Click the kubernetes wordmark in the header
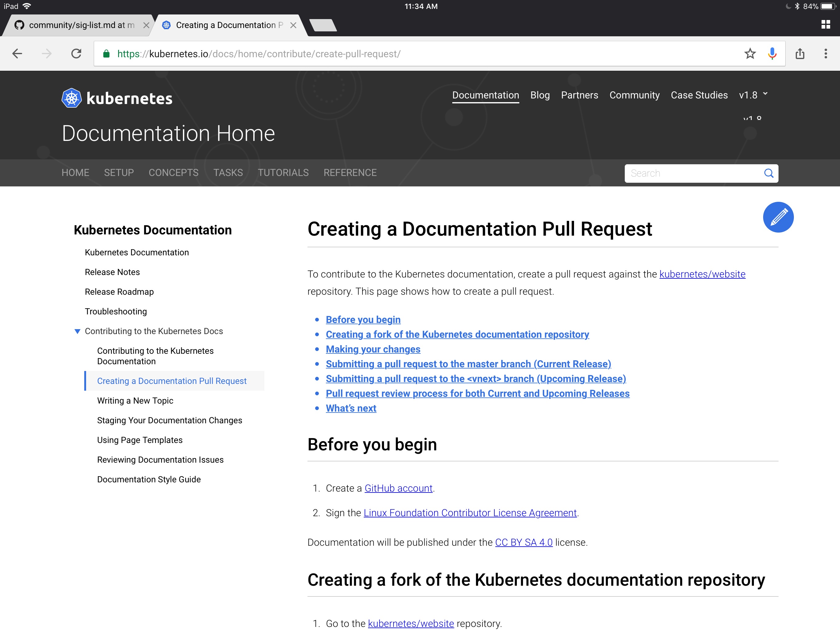This screenshot has width=840, height=630. coord(129,98)
